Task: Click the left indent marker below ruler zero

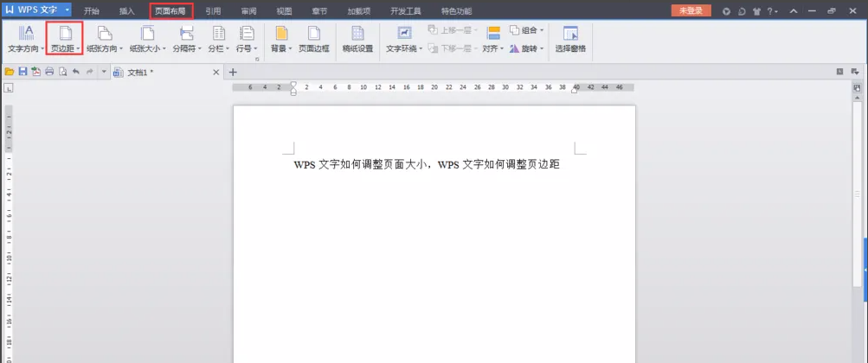Action: point(293,91)
